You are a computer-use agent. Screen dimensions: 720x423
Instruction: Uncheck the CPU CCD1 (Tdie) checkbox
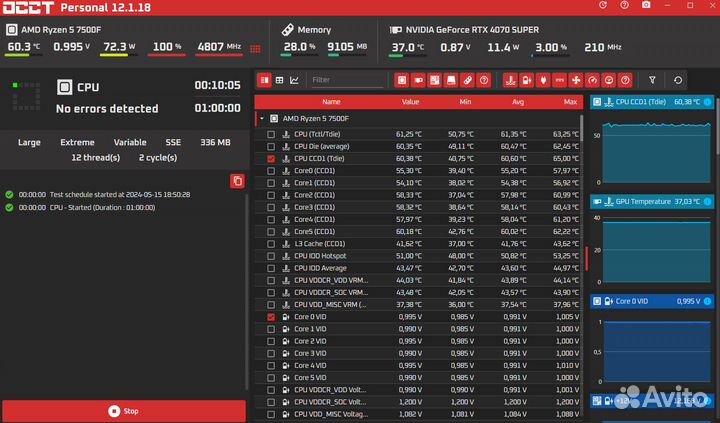(271, 158)
